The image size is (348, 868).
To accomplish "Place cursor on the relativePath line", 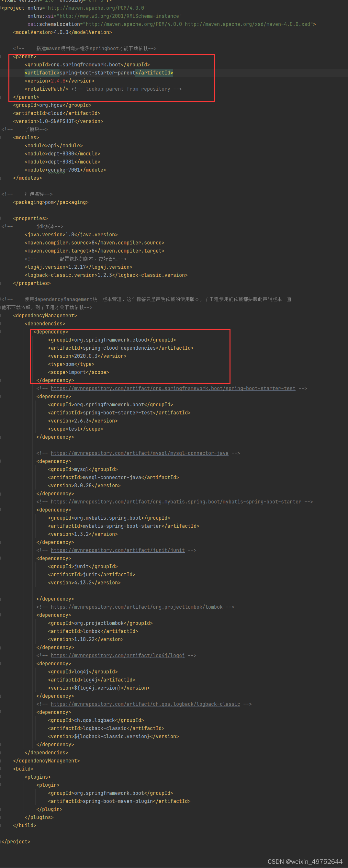I will pos(103,89).
